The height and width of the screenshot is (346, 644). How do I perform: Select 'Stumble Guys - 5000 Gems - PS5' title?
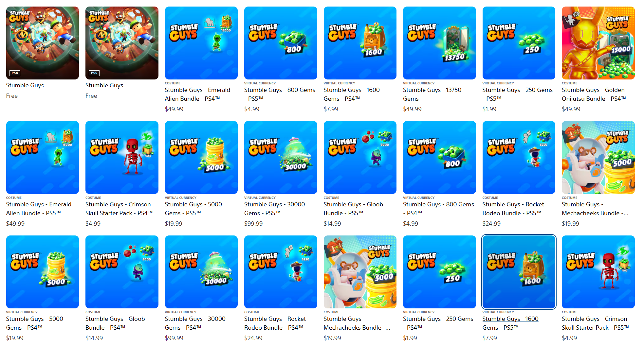[193, 209]
